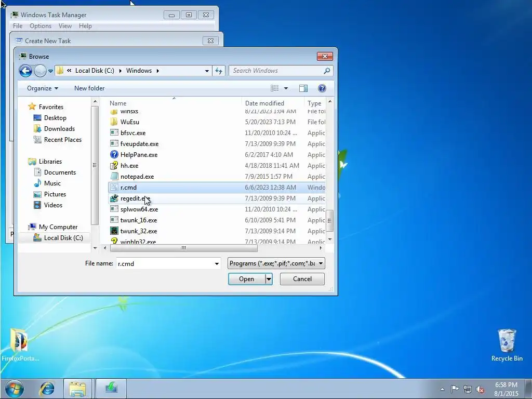Open the Help menu in Task Manager
The width and height of the screenshot is (532, 399).
coord(85,26)
